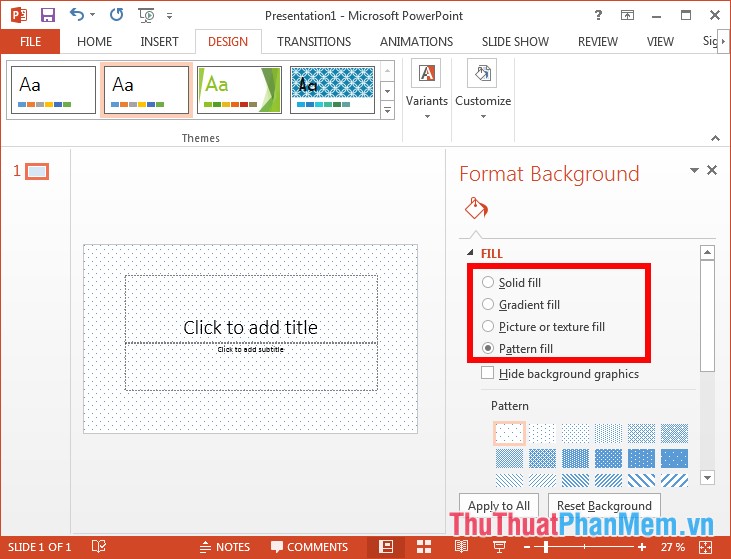Collapse the FILL section triangle
The height and width of the screenshot is (559, 731).
(x=470, y=253)
